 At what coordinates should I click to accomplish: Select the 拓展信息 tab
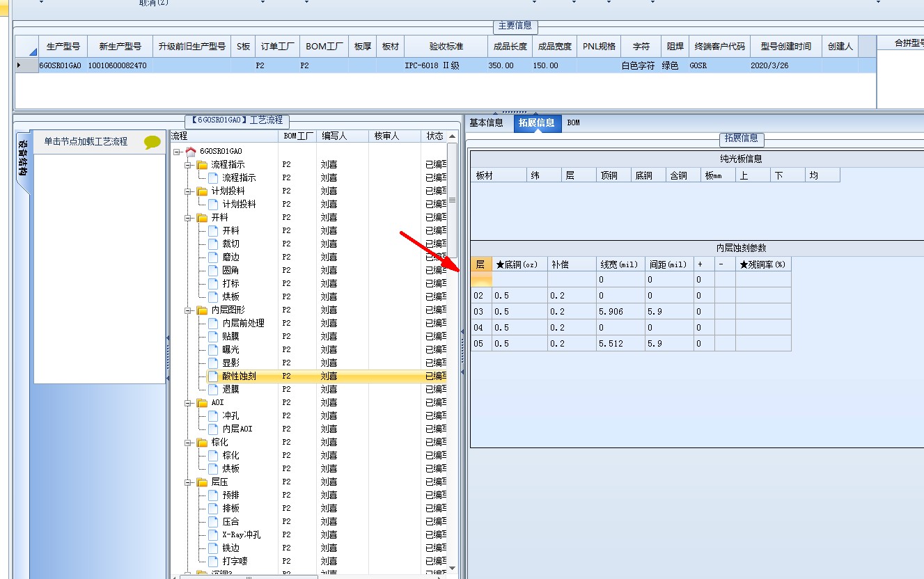click(x=537, y=123)
